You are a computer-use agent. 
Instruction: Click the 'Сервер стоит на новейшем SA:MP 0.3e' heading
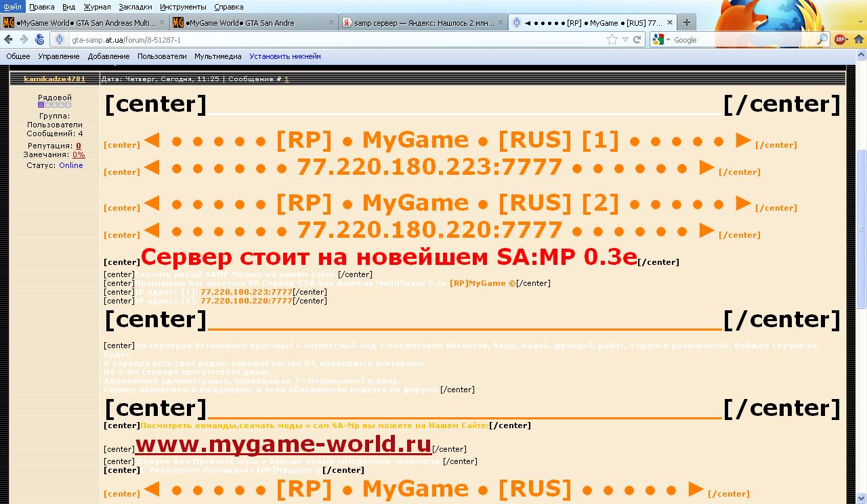click(389, 257)
